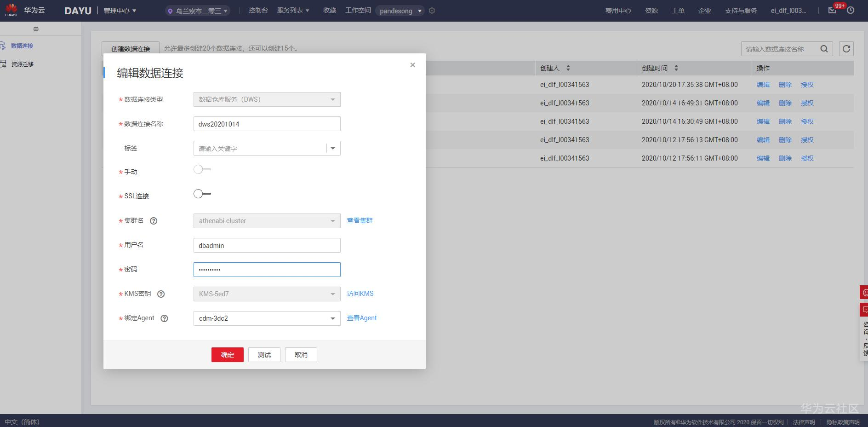Click the search magnifier icon
The height and width of the screenshot is (427, 868).
click(x=824, y=49)
